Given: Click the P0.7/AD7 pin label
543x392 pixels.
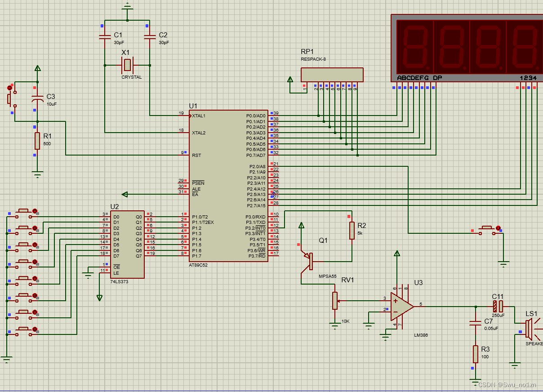Looking at the screenshot, I should (x=256, y=155).
